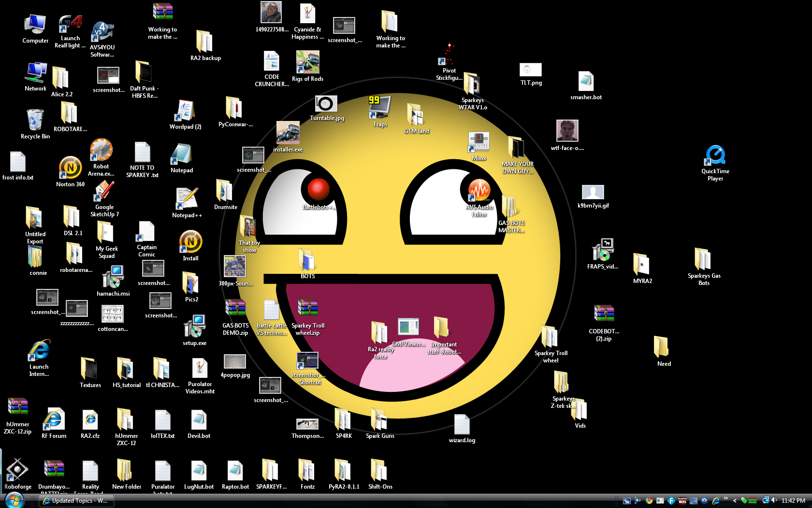Switch to Updated Topics taskbar window
Viewport: 812px width, 508px height.
click(x=76, y=501)
